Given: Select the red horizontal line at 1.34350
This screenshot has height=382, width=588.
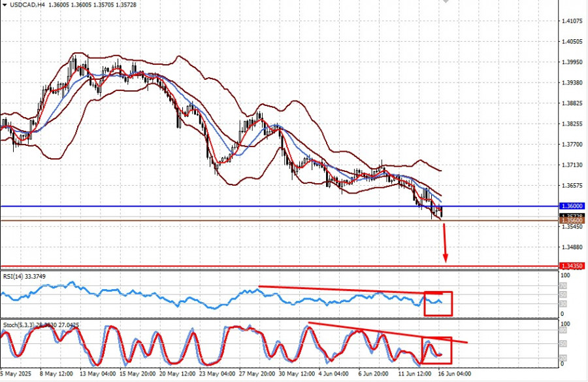Looking at the screenshot, I should pos(280,266).
